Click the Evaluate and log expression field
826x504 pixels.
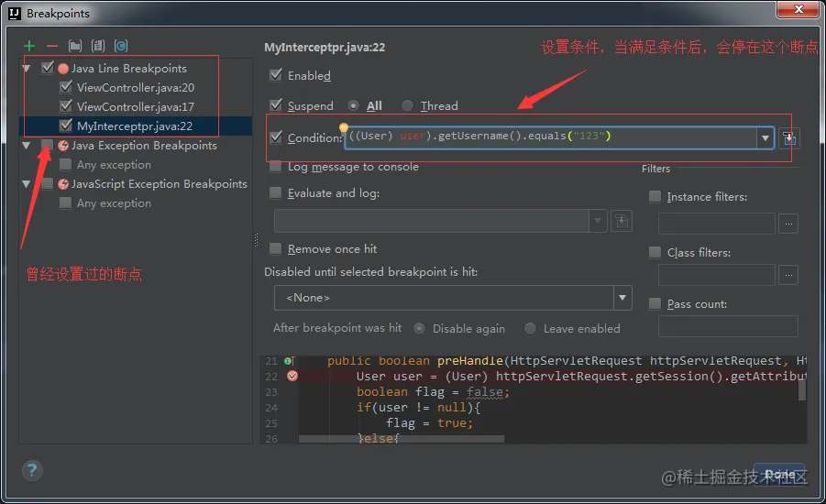(x=432, y=221)
